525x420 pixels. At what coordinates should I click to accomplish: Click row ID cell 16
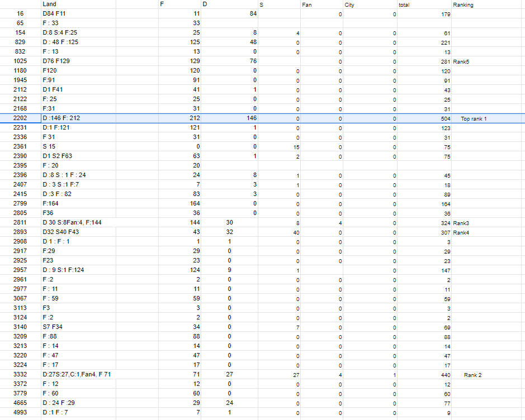point(20,14)
